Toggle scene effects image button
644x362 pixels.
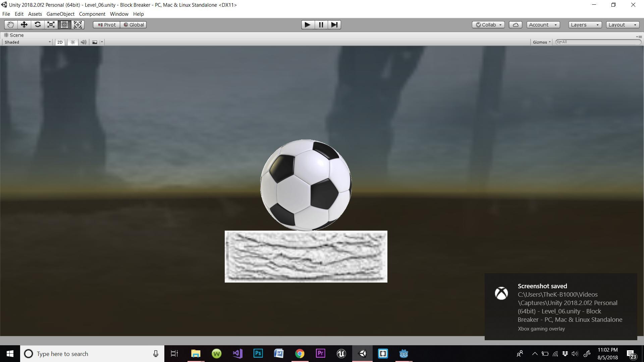[95, 42]
